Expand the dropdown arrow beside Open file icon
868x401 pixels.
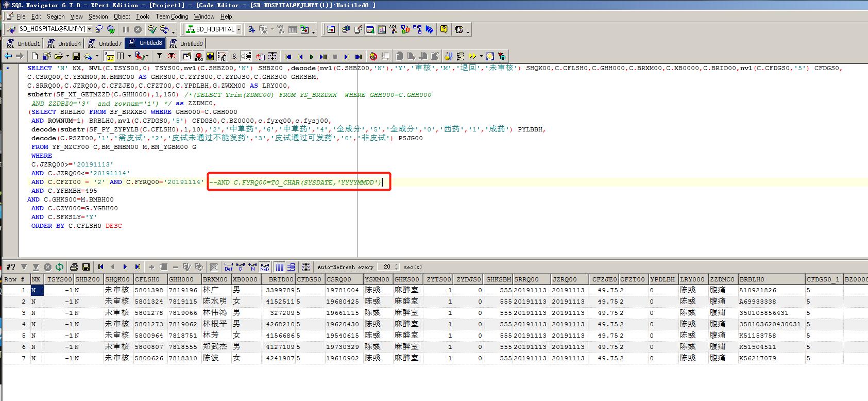tap(67, 56)
